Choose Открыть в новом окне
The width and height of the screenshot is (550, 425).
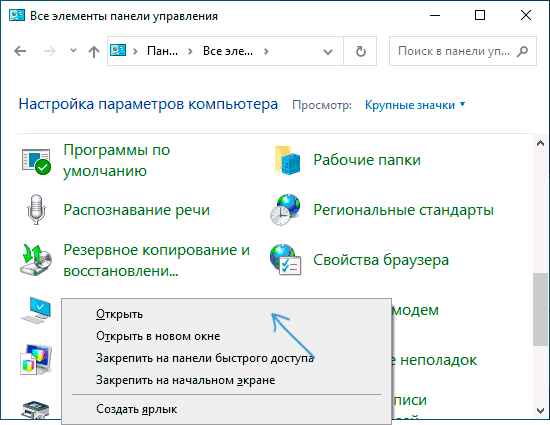coord(226,336)
